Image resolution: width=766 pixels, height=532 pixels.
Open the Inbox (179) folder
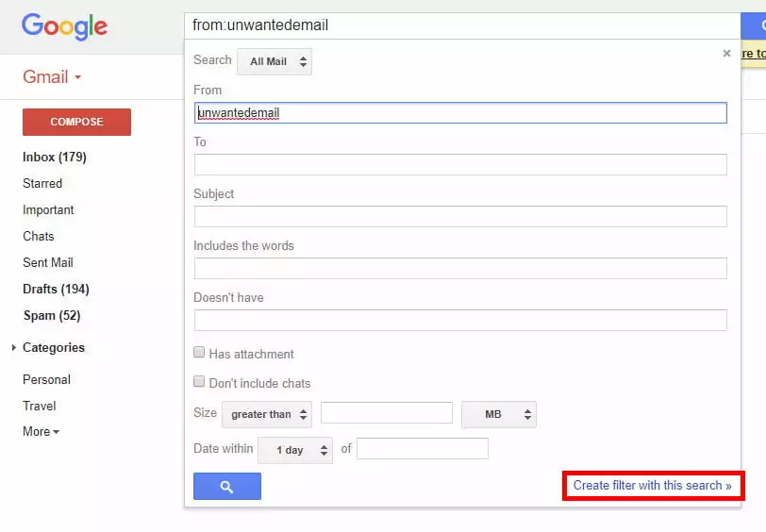(54, 158)
